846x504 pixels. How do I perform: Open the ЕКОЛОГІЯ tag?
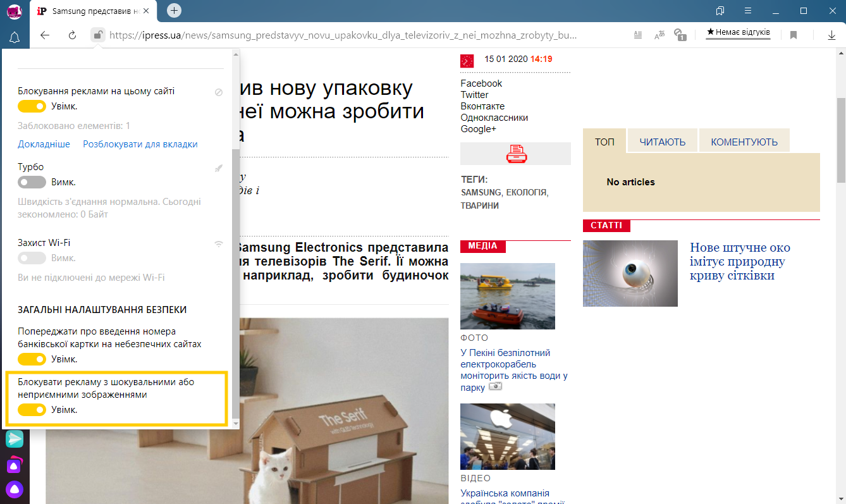pyautogui.click(x=526, y=192)
